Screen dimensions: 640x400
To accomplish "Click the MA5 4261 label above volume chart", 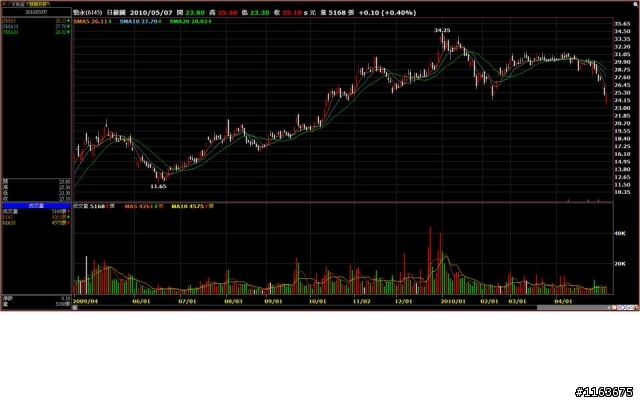I will (x=144, y=207).
